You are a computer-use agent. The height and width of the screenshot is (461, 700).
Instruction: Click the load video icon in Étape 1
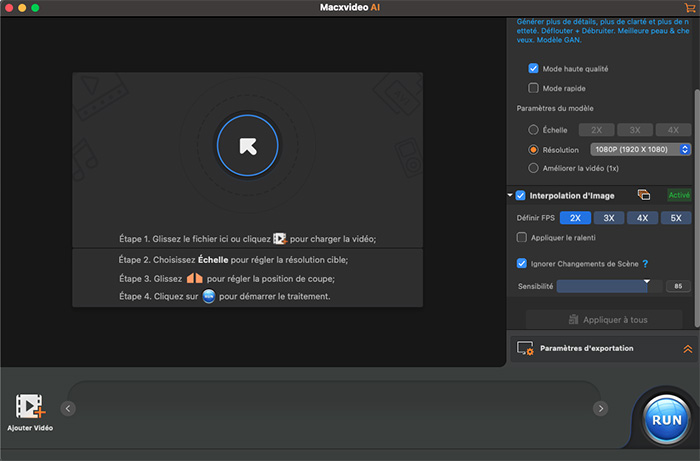click(x=280, y=239)
